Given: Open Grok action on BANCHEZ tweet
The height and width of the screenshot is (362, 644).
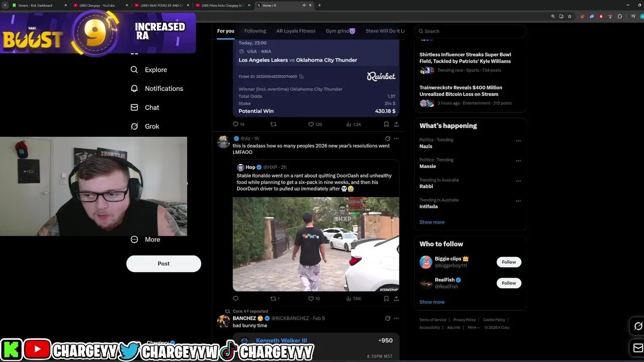Looking at the screenshot, I should [x=387, y=318].
